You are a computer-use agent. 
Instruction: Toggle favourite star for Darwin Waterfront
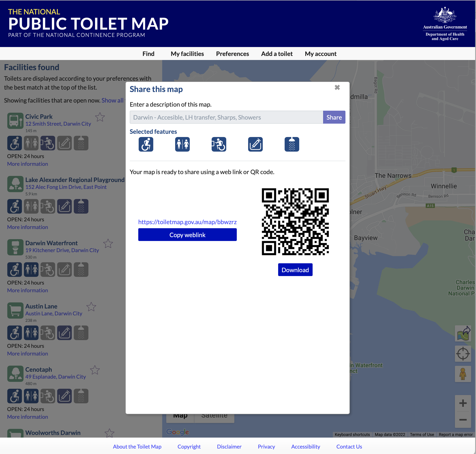tap(108, 244)
